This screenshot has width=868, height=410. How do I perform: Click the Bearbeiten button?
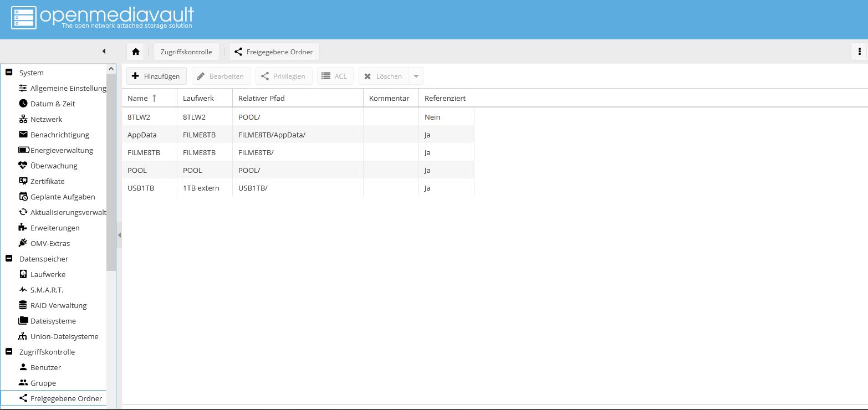click(x=221, y=76)
